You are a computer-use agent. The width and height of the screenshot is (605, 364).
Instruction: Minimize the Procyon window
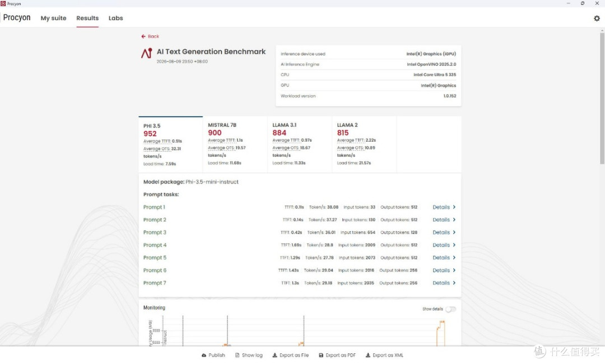pos(568,3)
